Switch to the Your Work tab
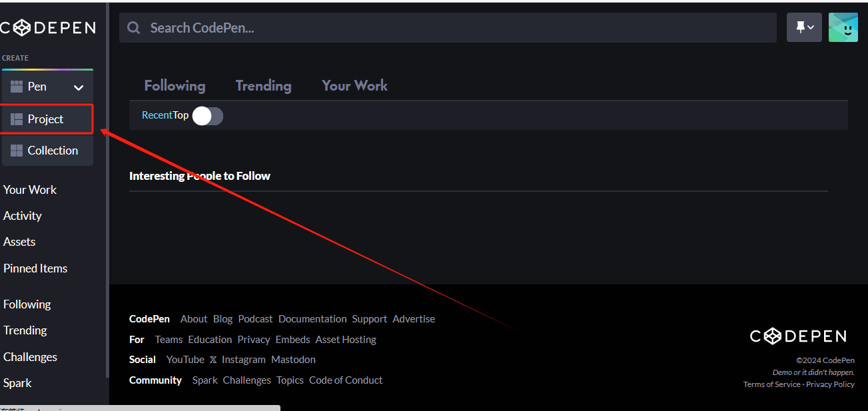 (x=354, y=85)
